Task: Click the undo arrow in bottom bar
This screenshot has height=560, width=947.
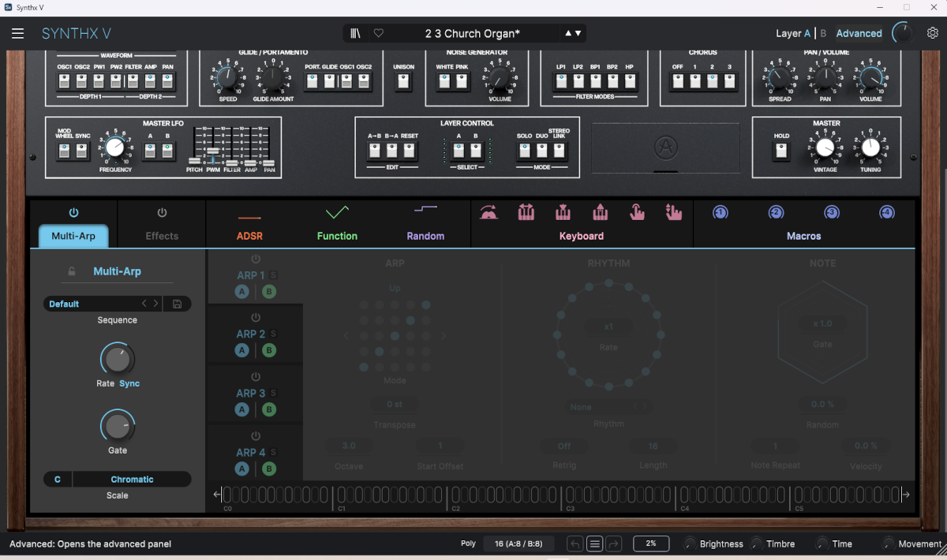Action: click(x=575, y=544)
